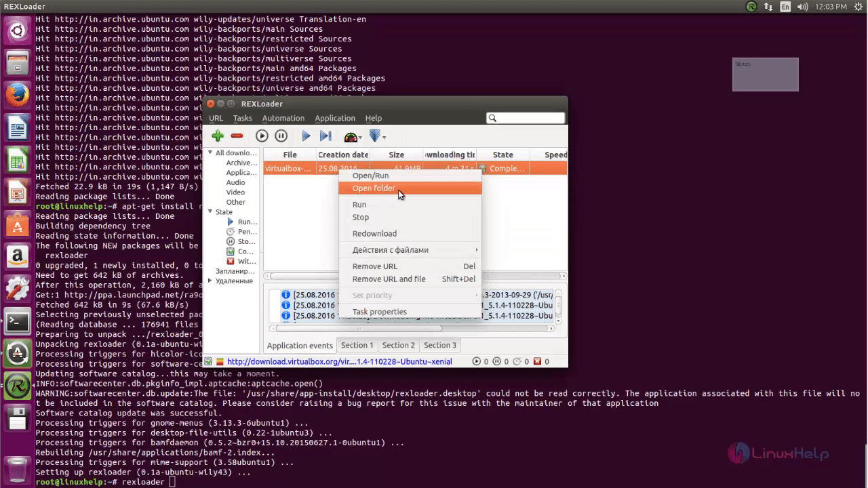This screenshot has height=488, width=868.
Task: Sort by File column header
Action: [290, 155]
